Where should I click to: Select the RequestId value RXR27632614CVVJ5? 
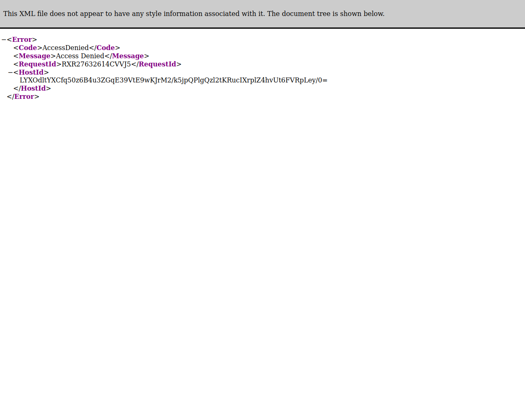[x=96, y=64]
